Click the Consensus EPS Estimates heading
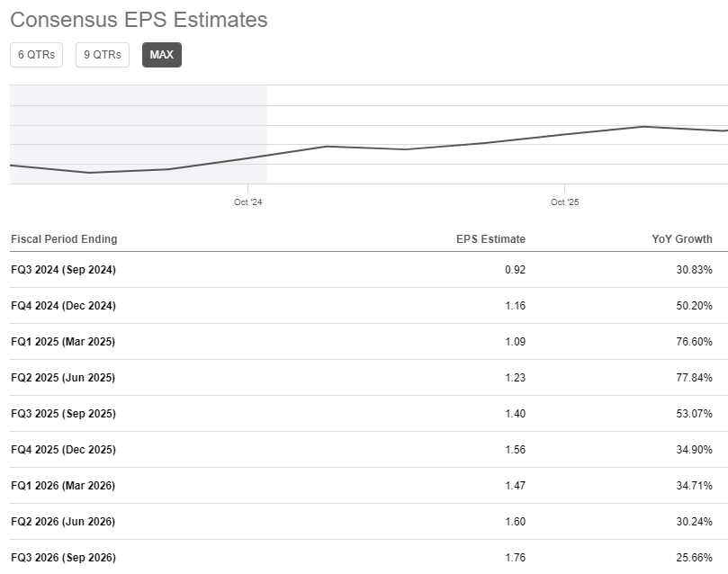 coord(139,20)
